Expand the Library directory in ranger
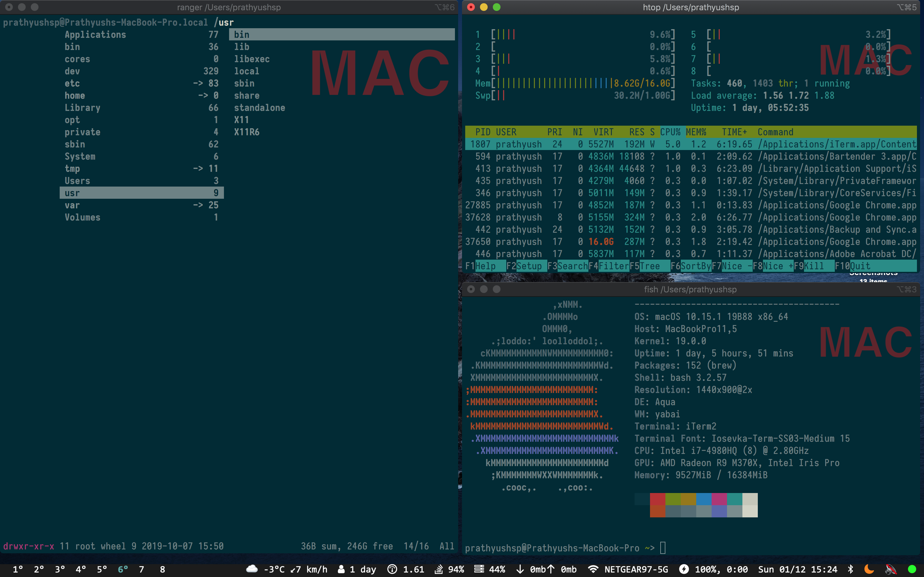 82,108
